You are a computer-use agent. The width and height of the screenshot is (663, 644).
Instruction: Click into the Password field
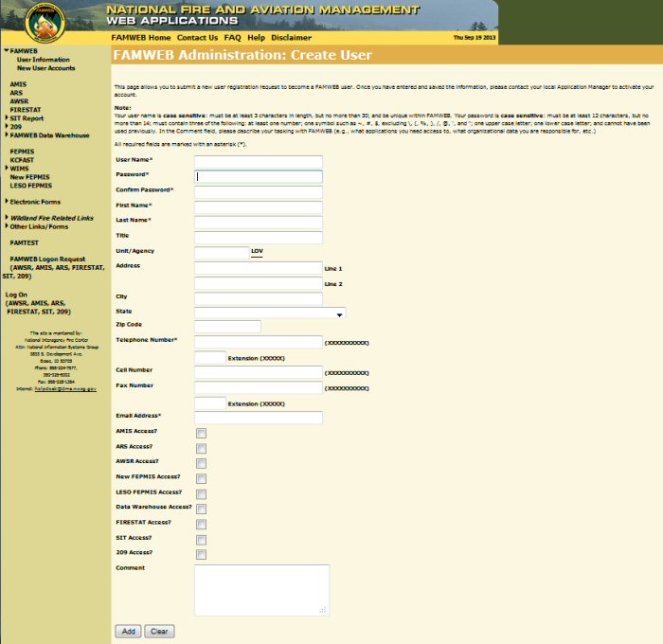coord(259,177)
